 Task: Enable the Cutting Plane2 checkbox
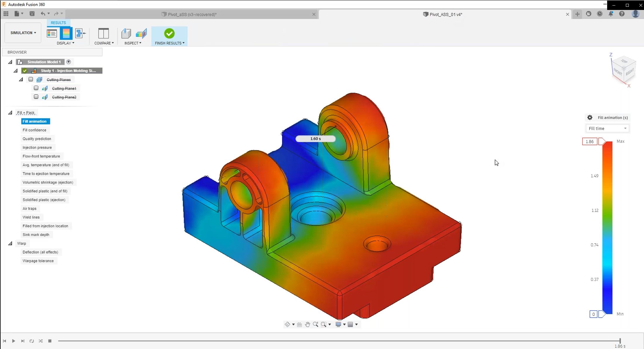pos(36,97)
